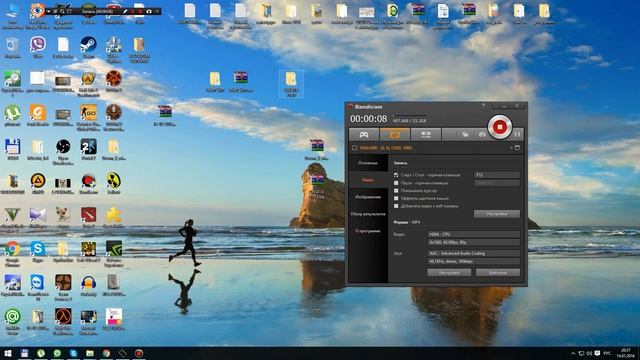Open the taskbar clock and date

(x=625, y=353)
